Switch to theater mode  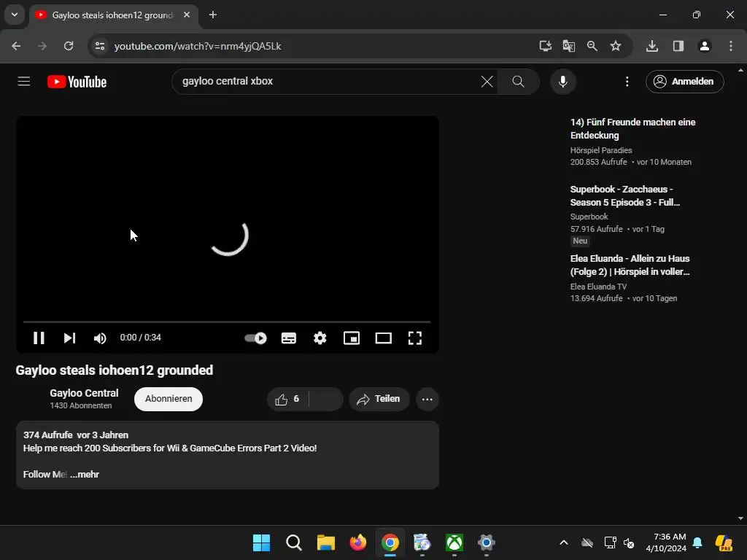384,338
